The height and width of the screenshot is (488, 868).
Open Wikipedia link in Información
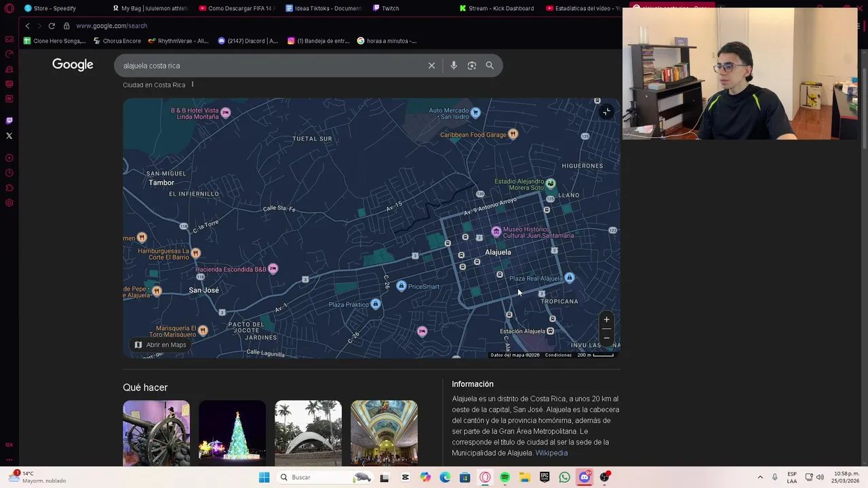pyautogui.click(x=551, y=453)
